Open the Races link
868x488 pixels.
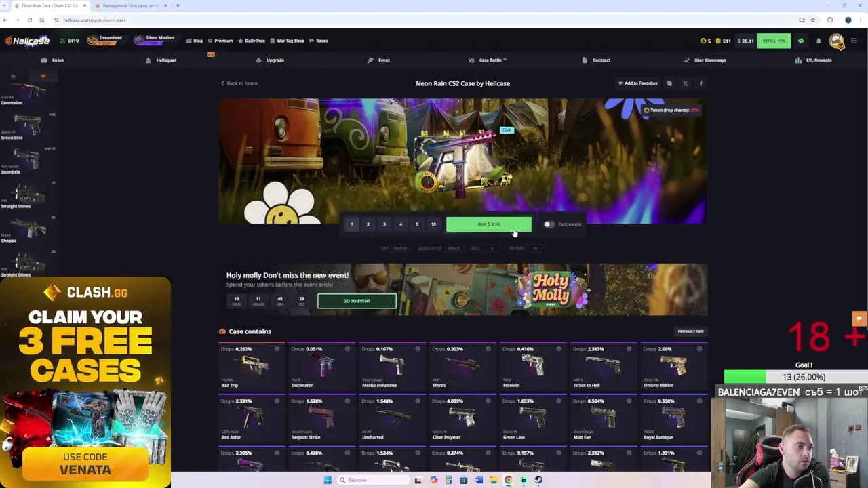(x=318, y=41)
